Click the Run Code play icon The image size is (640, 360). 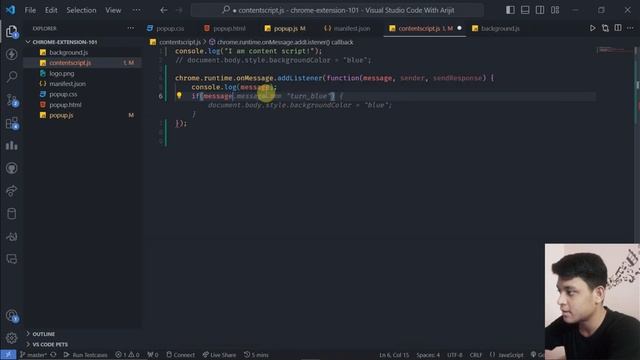pos(592,28)
